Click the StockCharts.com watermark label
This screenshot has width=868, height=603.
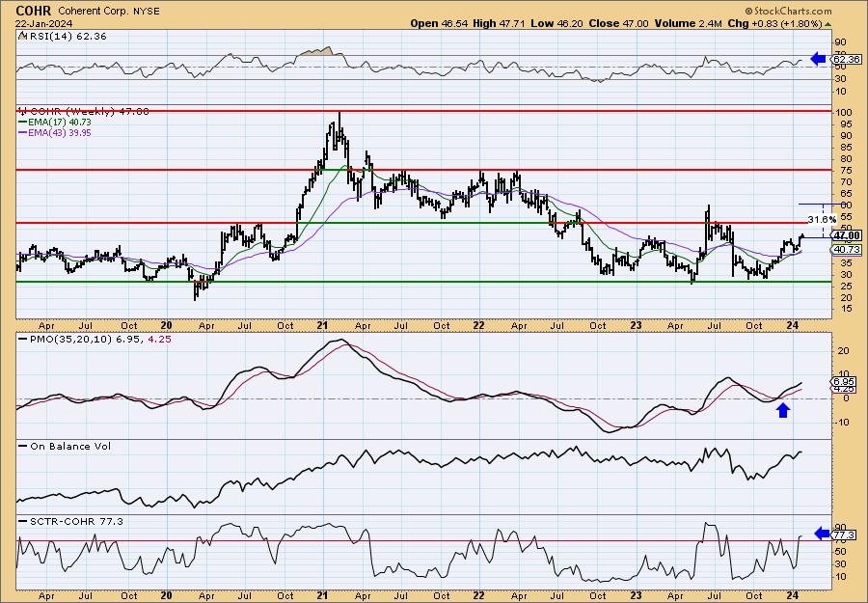point(788,11)
